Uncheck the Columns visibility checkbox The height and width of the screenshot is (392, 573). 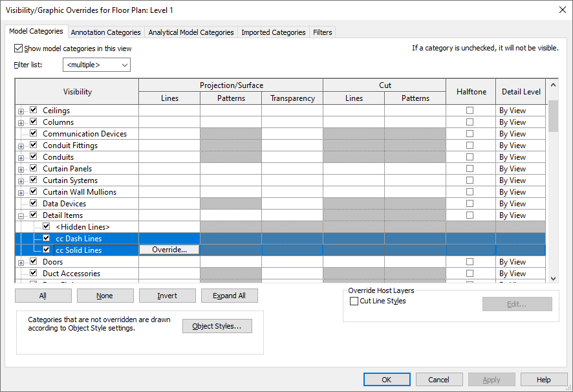coord(34,121)
